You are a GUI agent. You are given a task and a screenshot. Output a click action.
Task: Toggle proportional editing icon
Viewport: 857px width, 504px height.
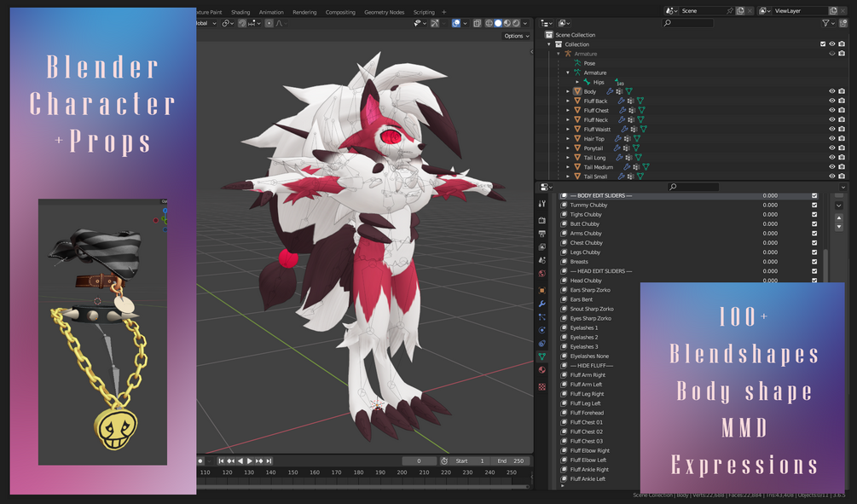pos(269,23)
